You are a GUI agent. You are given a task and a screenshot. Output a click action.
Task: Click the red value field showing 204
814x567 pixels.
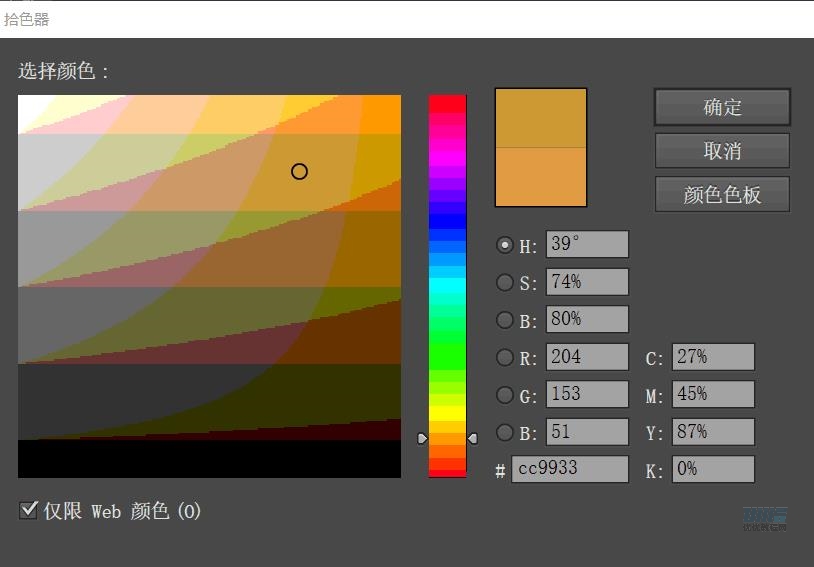click(587, 357)
